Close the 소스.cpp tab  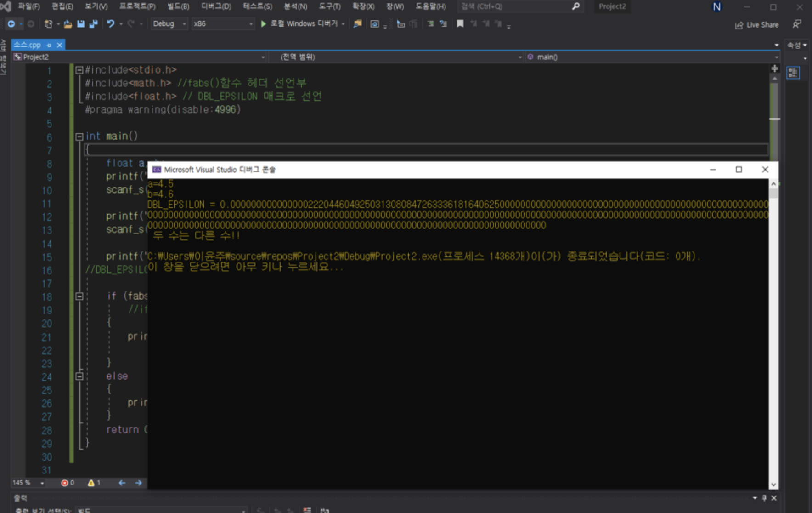point(59,45)
